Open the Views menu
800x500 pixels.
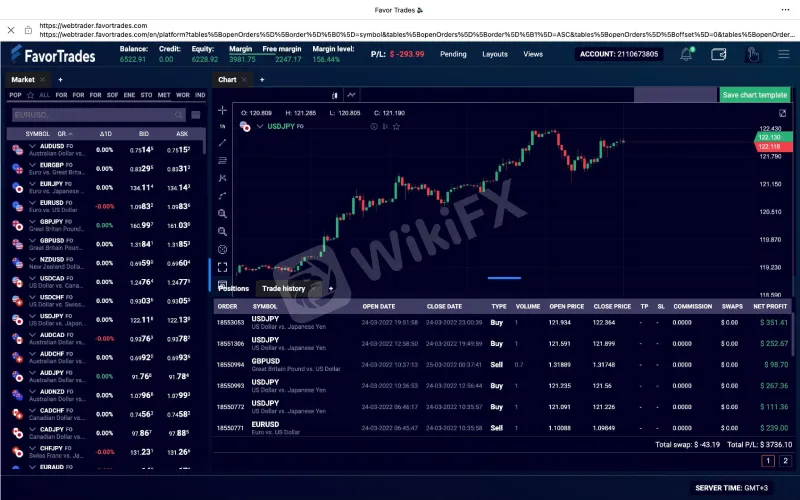[533, 54]
